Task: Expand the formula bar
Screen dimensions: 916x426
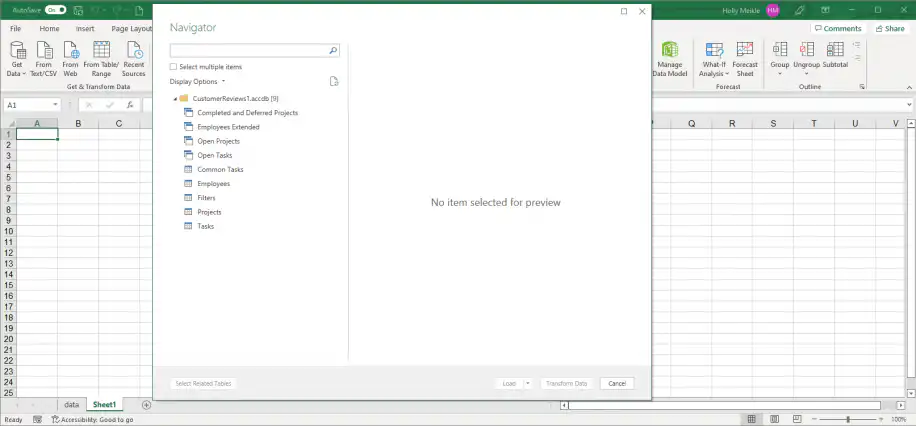Action: 910,105
